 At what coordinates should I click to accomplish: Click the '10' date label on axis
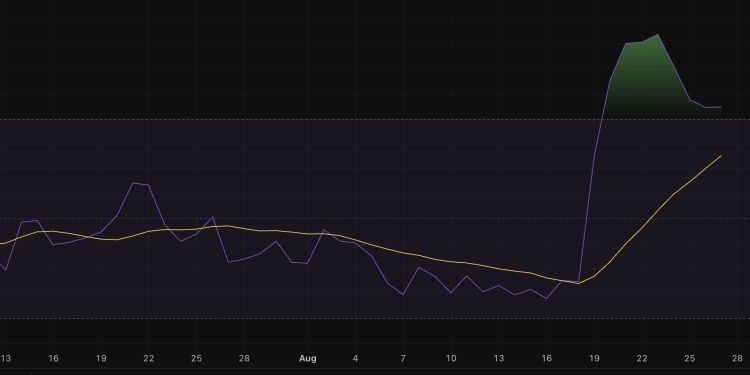(451, 358)
